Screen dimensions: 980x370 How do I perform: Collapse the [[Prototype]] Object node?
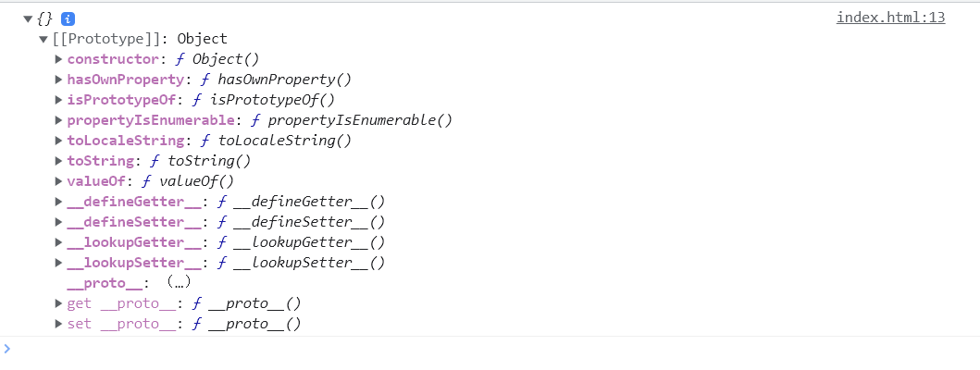click(x=43, y=40)
